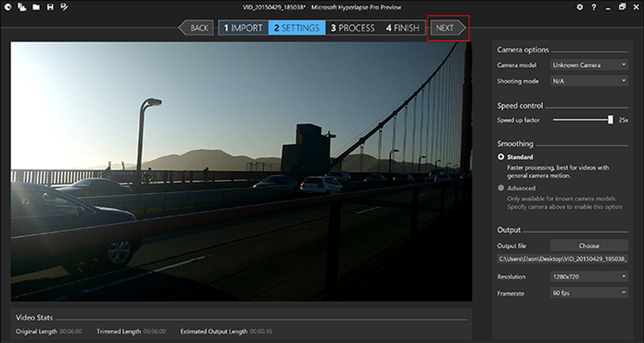Open settings with the gear icon
Viewport: 644px width, 343px height.
coord(579,7)
